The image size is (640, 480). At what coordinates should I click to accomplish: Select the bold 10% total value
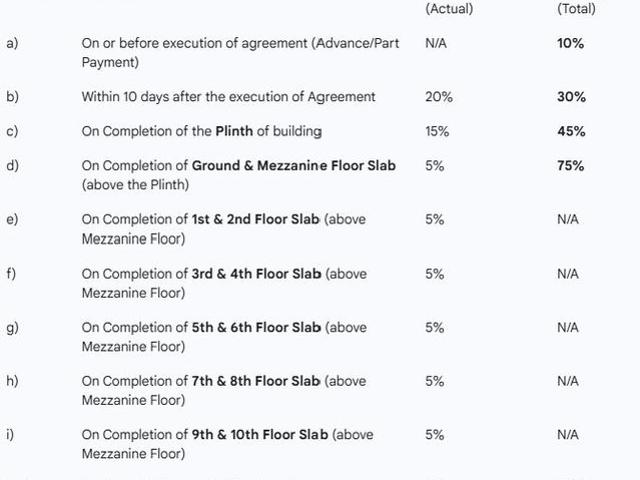tap(571, 43)
